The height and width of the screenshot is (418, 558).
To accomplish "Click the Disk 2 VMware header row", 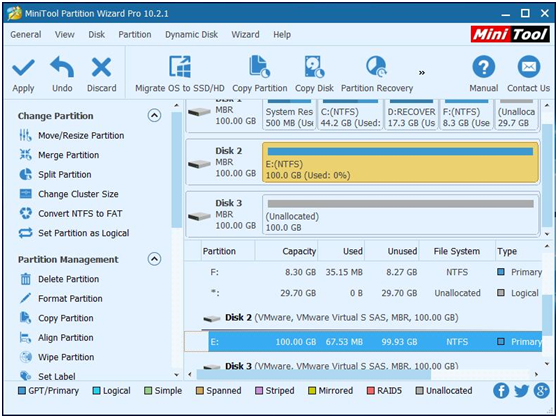I will (x=363, y=317).
